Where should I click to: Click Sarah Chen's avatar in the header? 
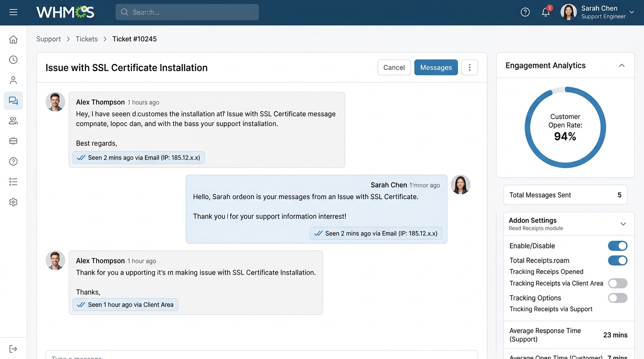coord(569,12)
